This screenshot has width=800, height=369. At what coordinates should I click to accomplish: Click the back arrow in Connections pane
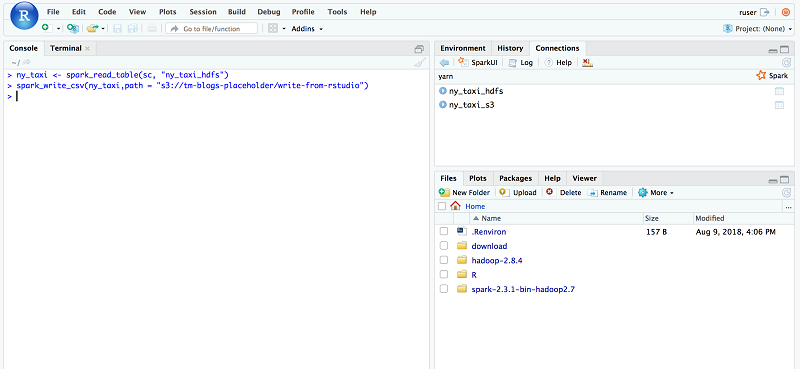click(x=444, y=62)
